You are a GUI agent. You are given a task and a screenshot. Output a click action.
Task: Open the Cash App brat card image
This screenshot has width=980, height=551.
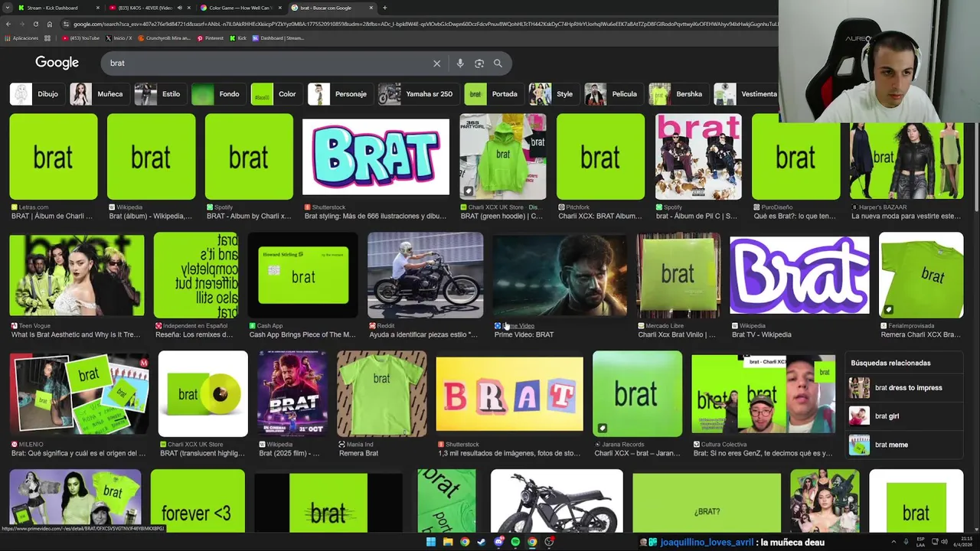point(303,275)
